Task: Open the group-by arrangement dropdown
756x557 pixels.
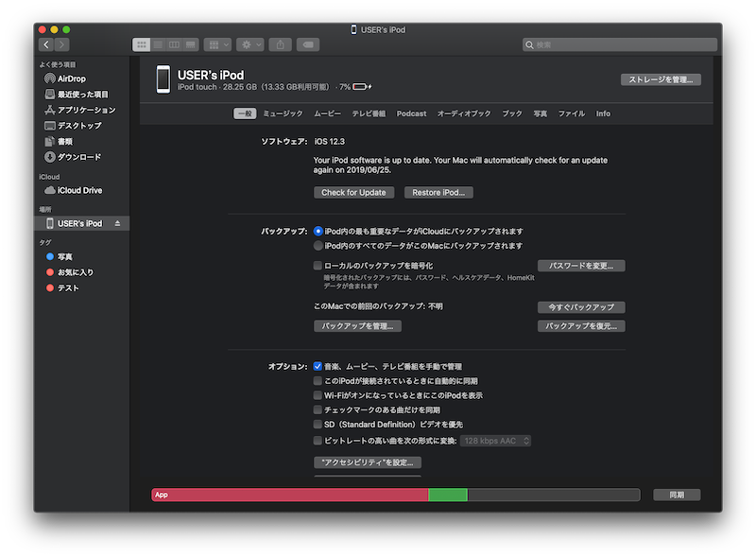Action: click(x=217, y=44)
